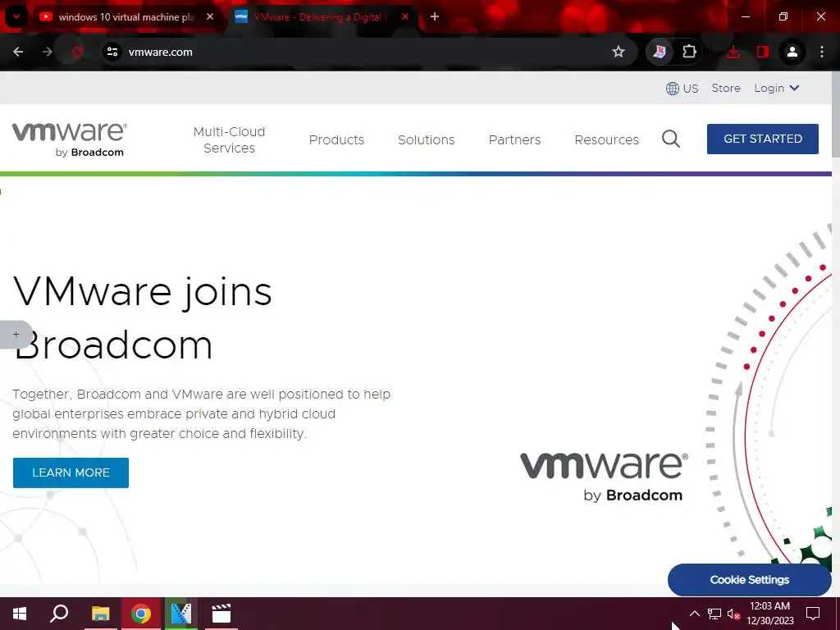Open a new browser tab

[x=435, y=16]
